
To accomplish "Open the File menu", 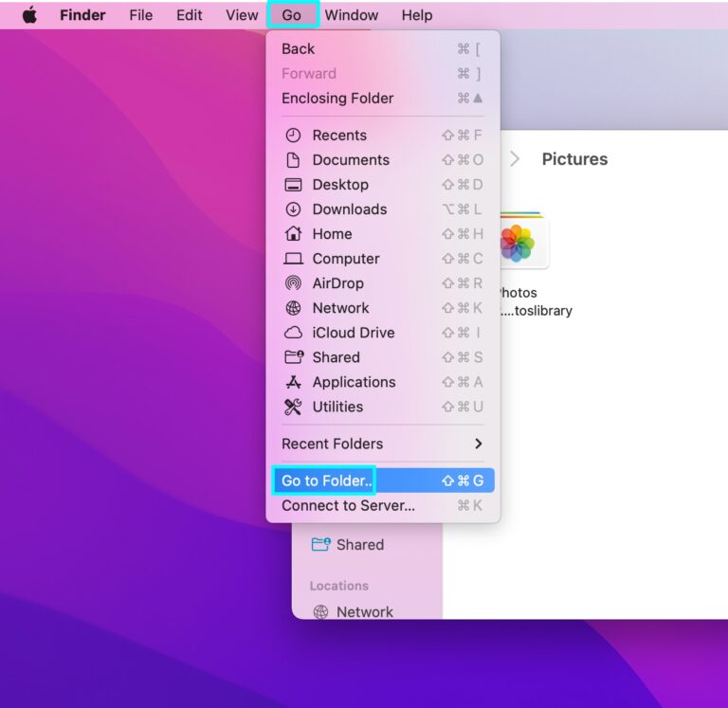I will coord(140,15).
